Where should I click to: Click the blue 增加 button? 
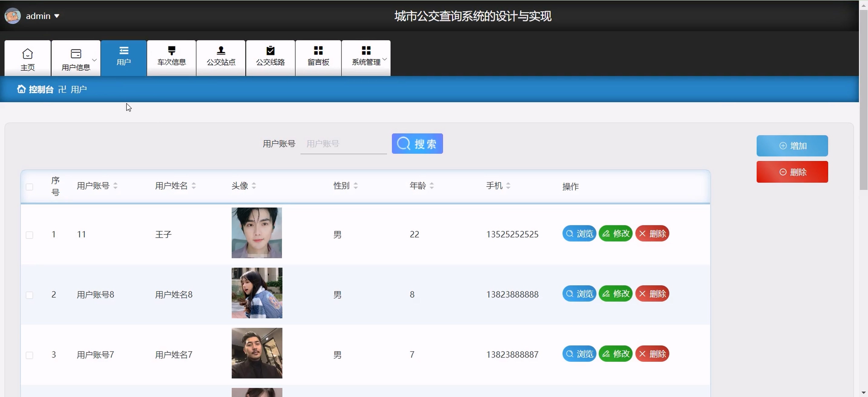[x=792, y=146]
